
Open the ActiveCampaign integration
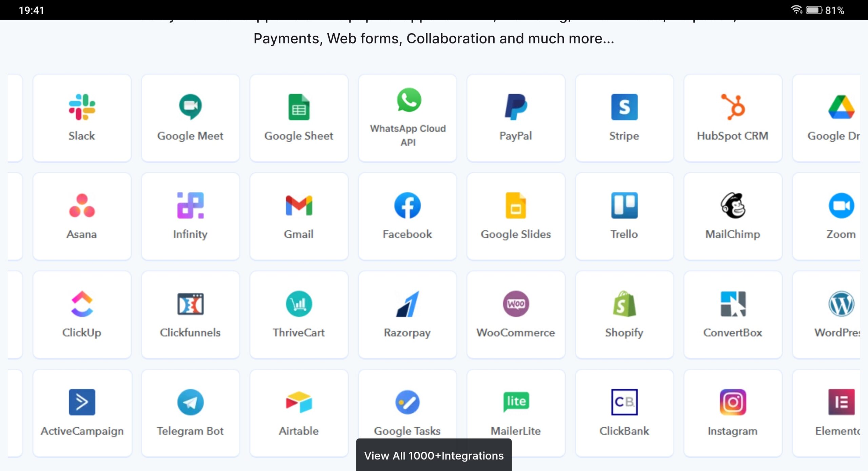(82, 413)
